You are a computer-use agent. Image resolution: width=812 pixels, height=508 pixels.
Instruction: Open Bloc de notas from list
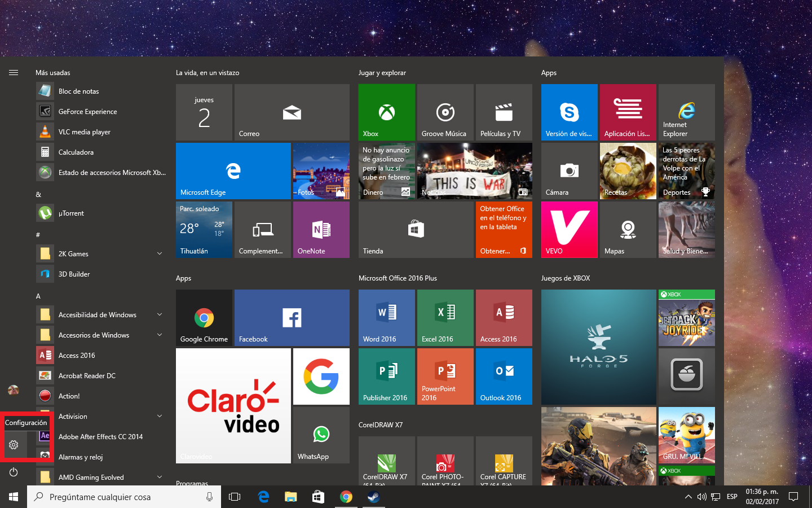pyautogui.click(x=101, y=91)
